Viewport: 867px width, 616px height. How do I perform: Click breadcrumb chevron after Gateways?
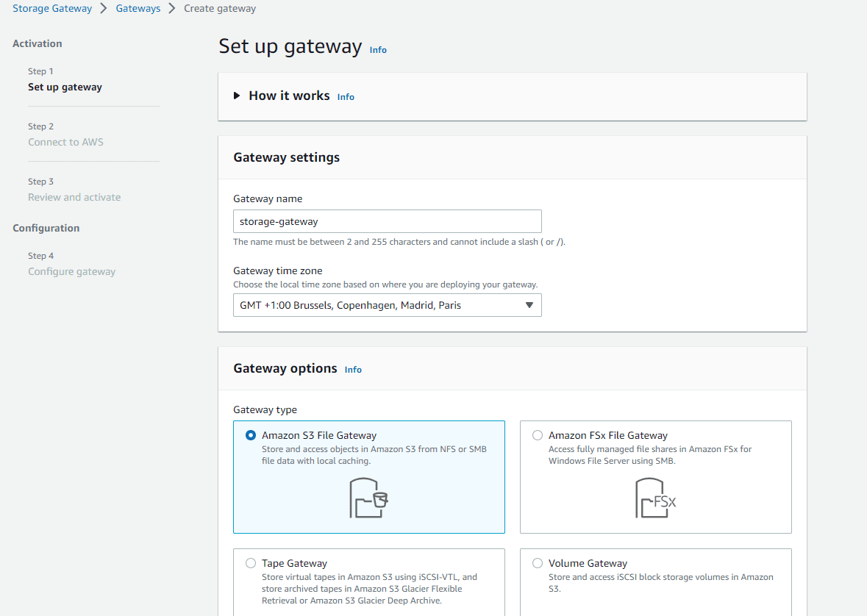pyautogui.click(x=172, y=9)
